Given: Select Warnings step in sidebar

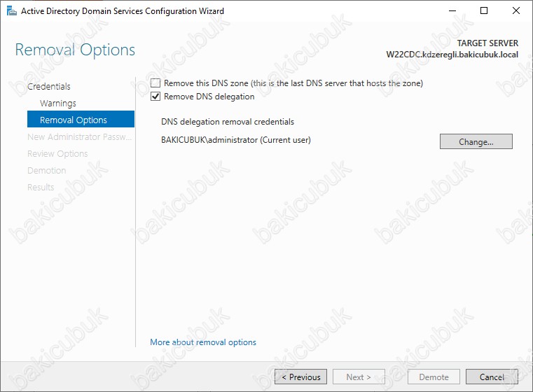Looking at the screenshot, I should click(x=58, y=104).
